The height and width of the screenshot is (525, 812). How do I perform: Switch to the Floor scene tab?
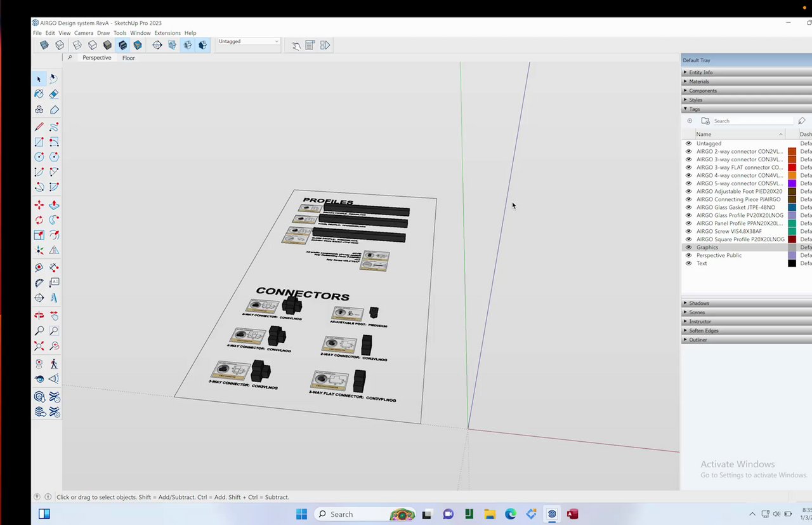pyautogui.click(x=129, y=58)
